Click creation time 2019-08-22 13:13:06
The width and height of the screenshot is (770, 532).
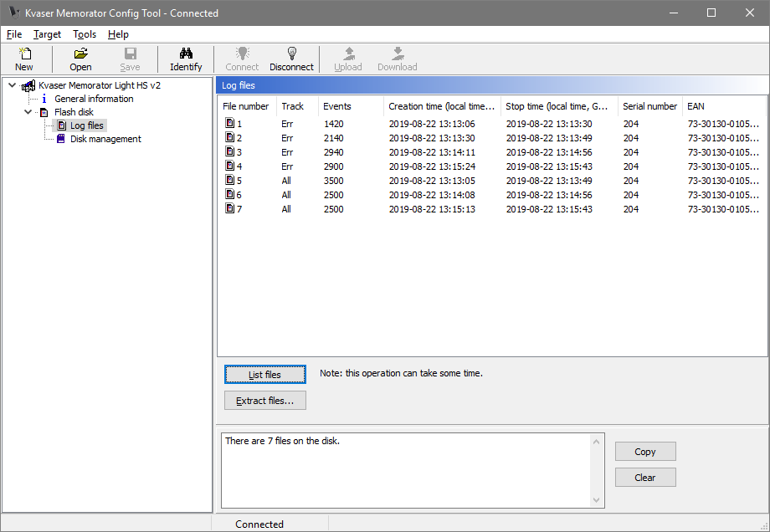click(432, 124)
